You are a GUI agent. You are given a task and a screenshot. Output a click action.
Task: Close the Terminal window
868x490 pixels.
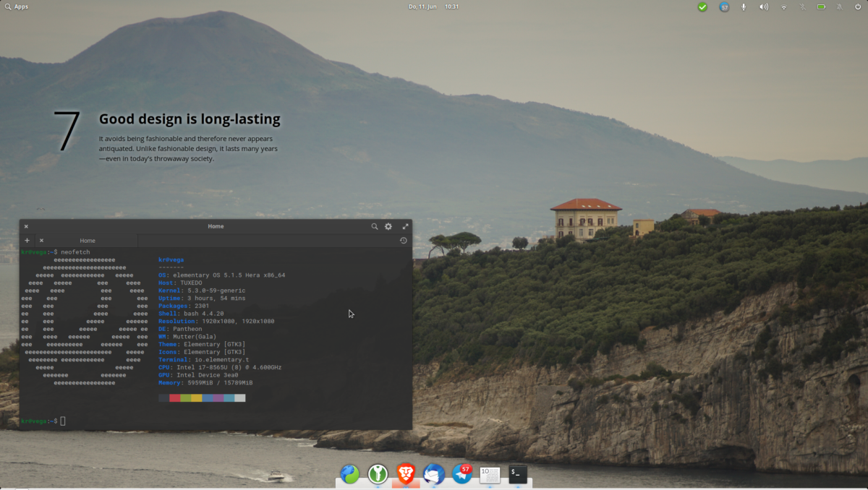click(x=26, y=226)
